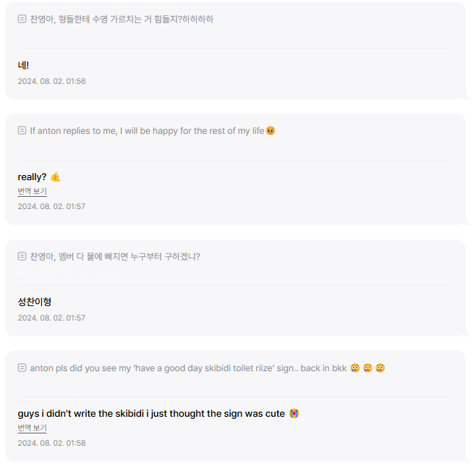
Task: Click the timestamp "2024. 08. 02. 01:56"
Action: [x=51, y=81]
